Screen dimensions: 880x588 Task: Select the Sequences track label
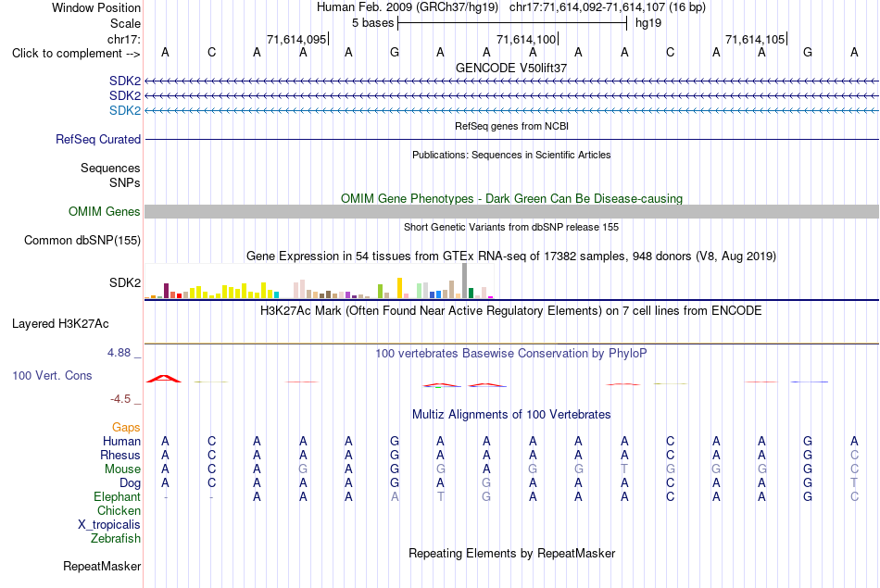coord(110,168)
